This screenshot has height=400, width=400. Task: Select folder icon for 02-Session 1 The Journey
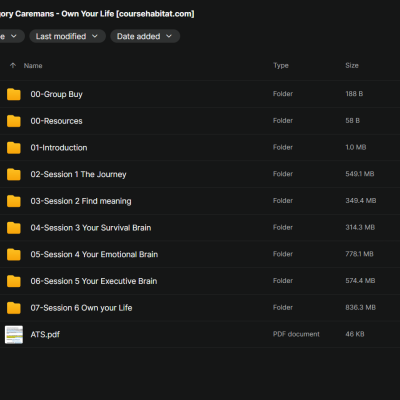point(14,174)
